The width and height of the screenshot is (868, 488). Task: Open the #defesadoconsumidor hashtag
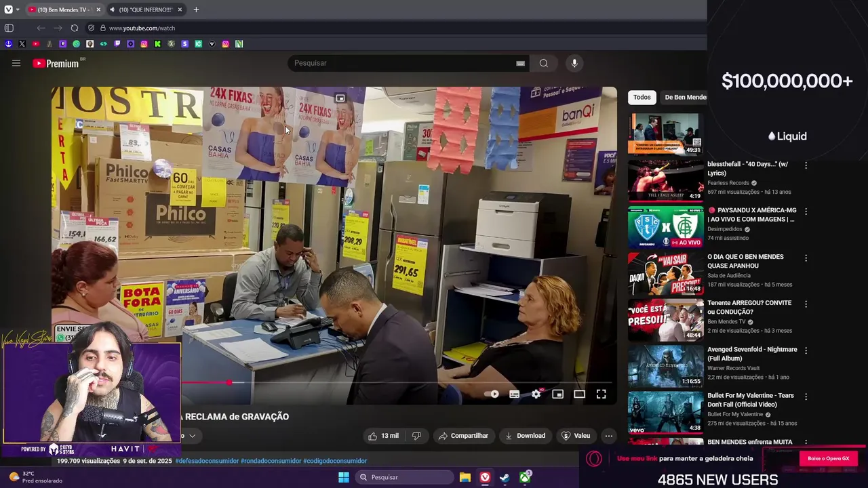207,461
